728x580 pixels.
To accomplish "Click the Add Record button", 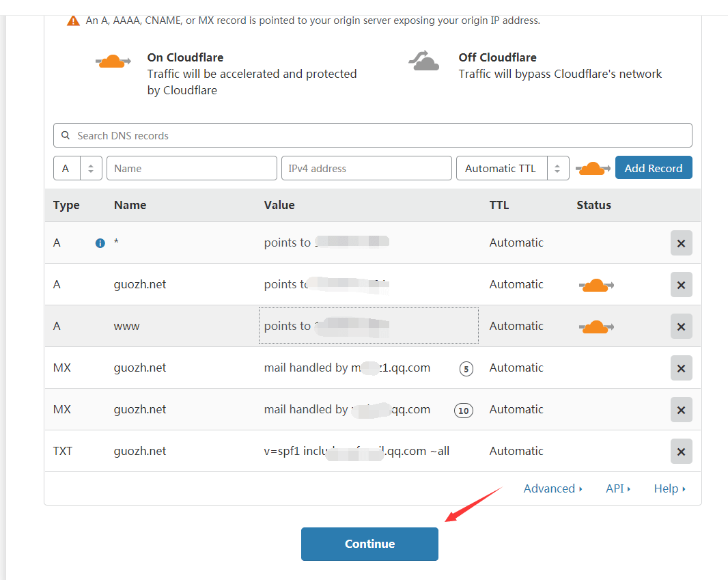I will [x=653, y=168].
